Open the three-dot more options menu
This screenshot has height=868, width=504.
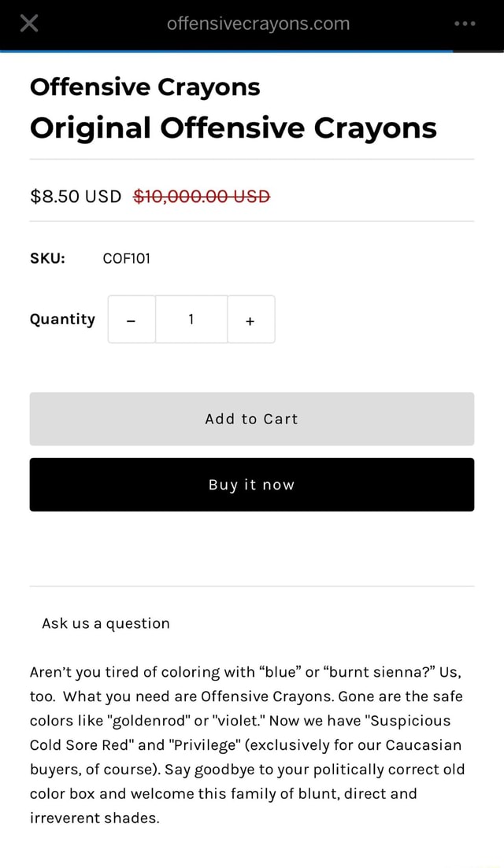tap(465, 24)
